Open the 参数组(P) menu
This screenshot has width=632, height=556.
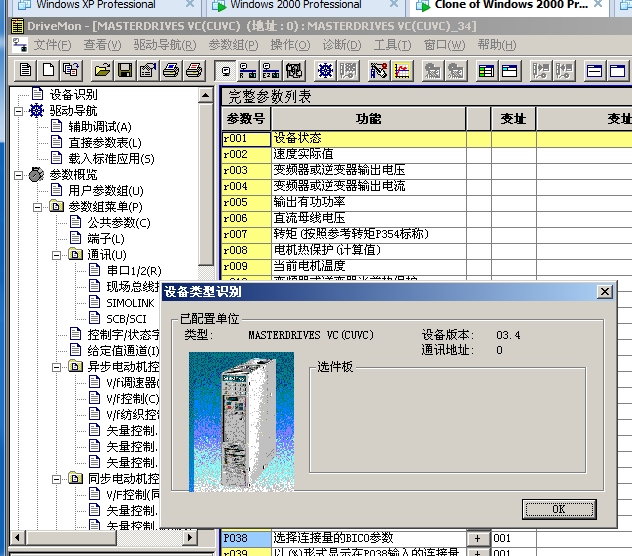pos(233,45)
